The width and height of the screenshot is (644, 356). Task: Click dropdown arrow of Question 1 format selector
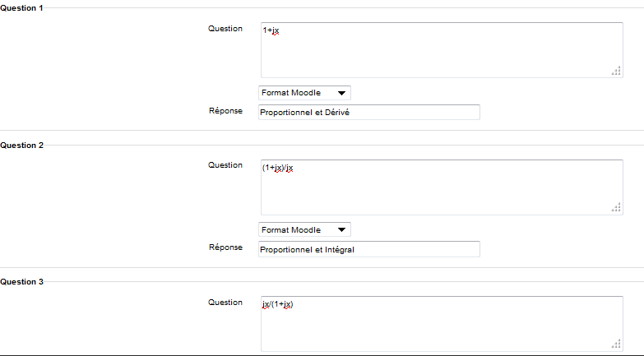[x=341, y=93]
